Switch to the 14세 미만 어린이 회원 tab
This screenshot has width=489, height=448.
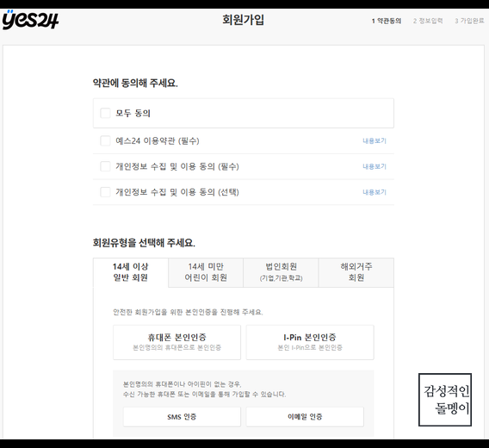point(206,272)
